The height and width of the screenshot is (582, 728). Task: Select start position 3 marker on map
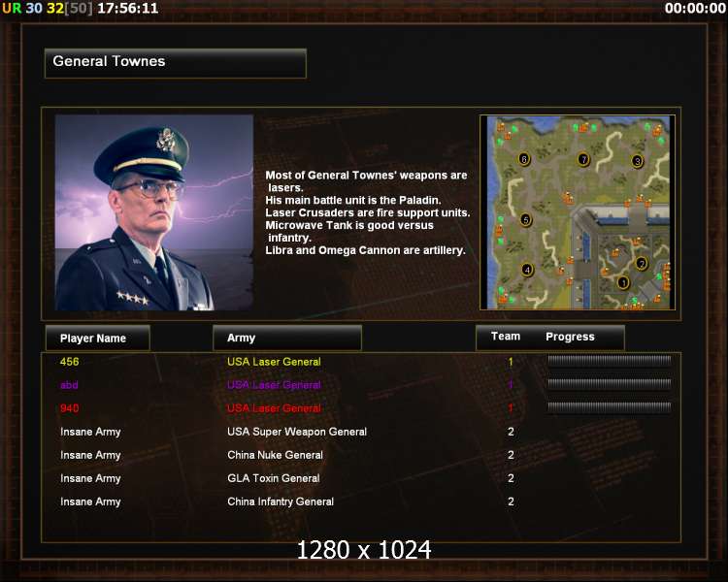tap(638, 161)
